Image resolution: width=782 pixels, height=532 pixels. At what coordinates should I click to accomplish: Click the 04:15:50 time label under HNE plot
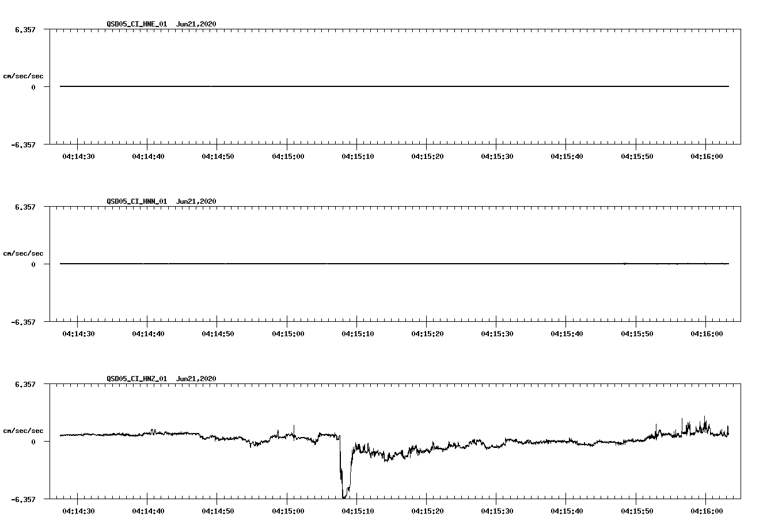(x=637, y=157)
